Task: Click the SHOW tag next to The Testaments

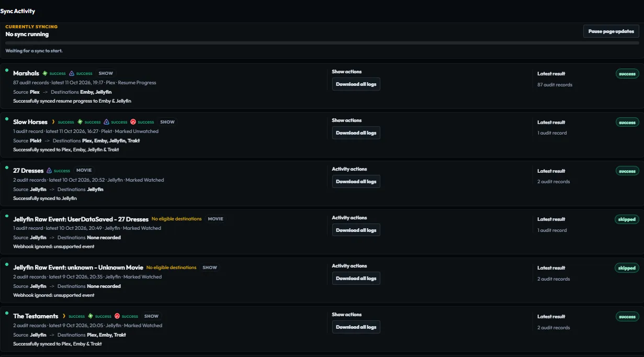Action: [x=151, y=316]
